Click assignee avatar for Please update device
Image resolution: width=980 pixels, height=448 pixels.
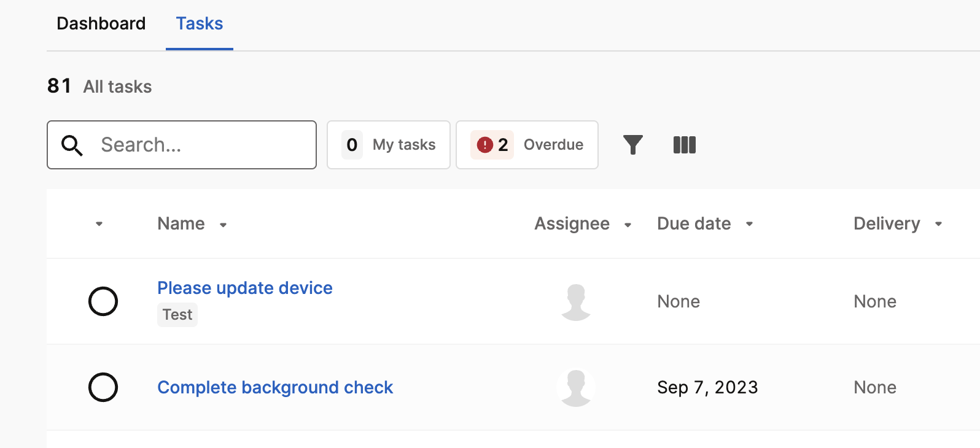pos(576,302)
